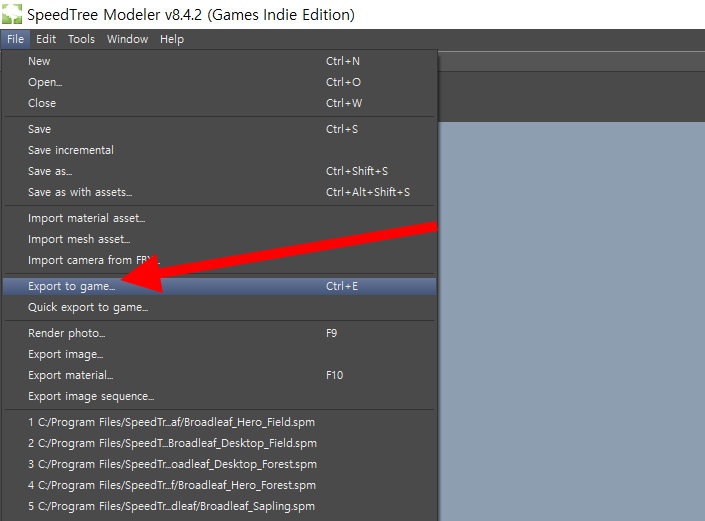Choose New from the File menu
Viewport: 705px width, 521px height.
(x=219, y=61)
